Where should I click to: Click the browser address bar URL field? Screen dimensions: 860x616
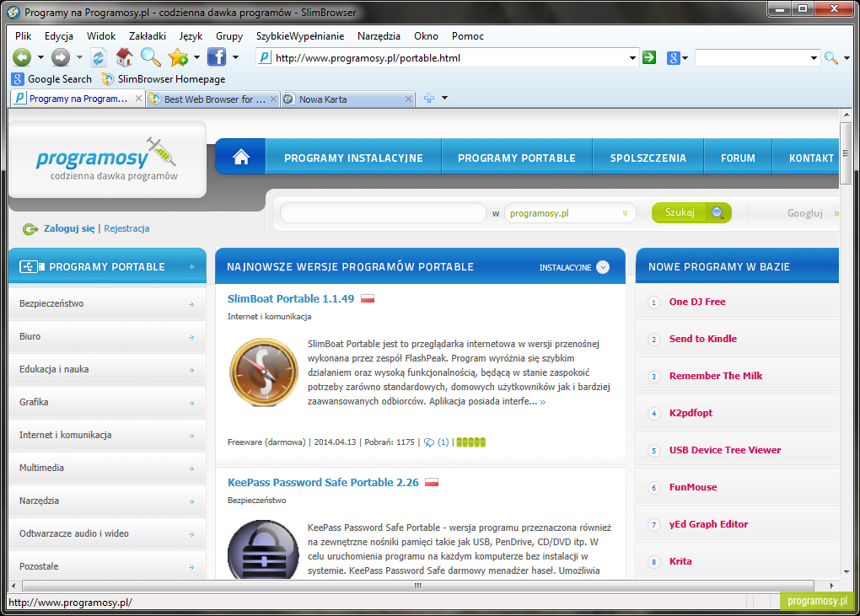pyautogui.click(x=449, y=57)
